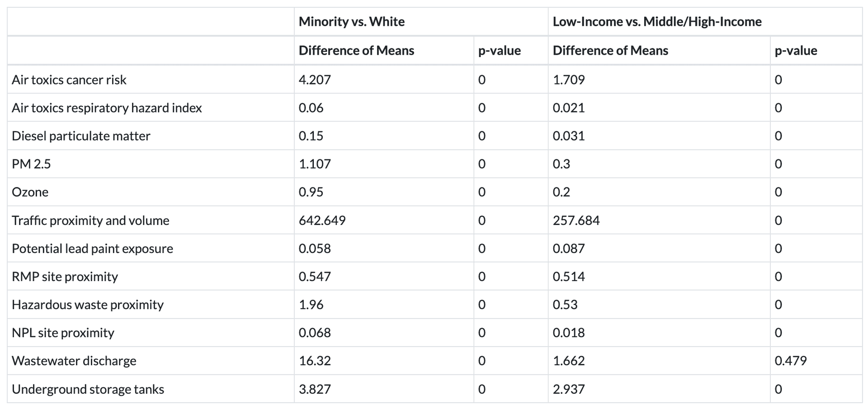
Task: Click the 'Air toxics cancer risk' row label
Action: pos(69,80)
